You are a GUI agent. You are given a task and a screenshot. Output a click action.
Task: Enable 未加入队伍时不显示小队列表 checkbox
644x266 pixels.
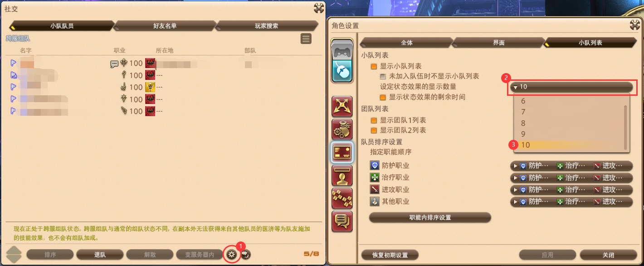pos(383,76)
